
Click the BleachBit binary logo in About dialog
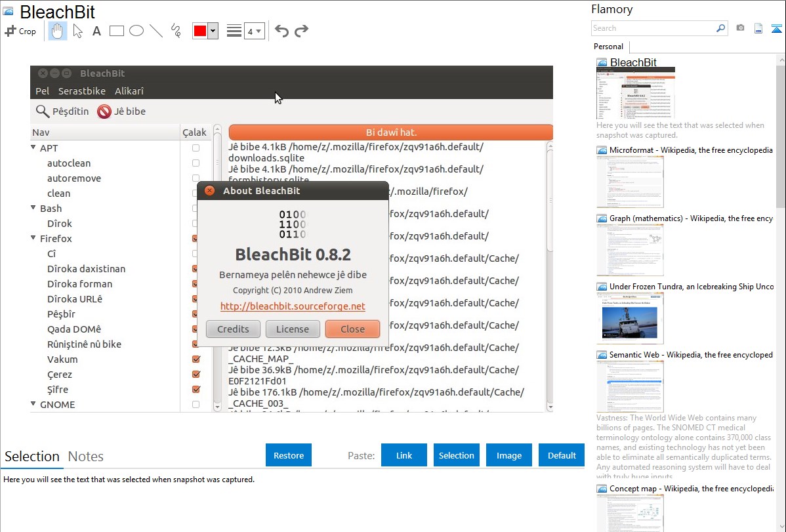pos(292,224)
